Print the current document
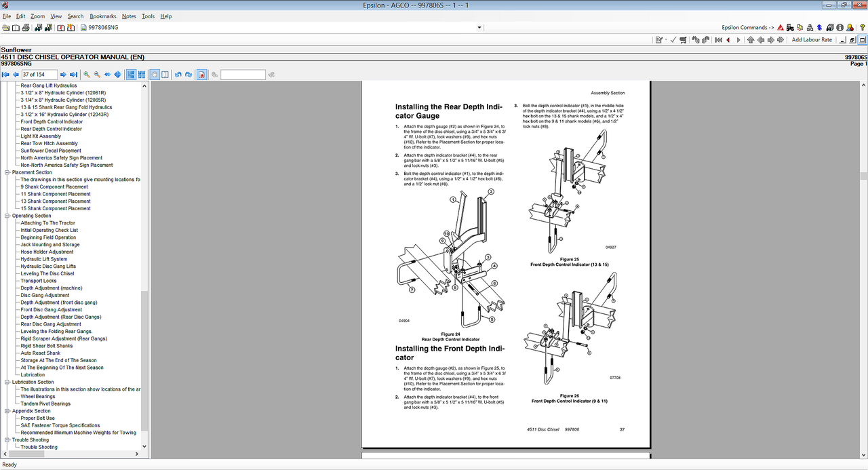 [x=26, y=28]
